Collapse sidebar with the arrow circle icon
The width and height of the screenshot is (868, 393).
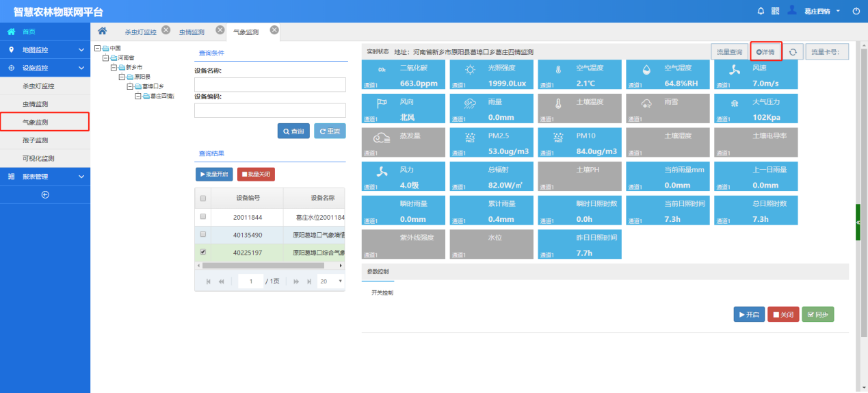tap(45, 194)
